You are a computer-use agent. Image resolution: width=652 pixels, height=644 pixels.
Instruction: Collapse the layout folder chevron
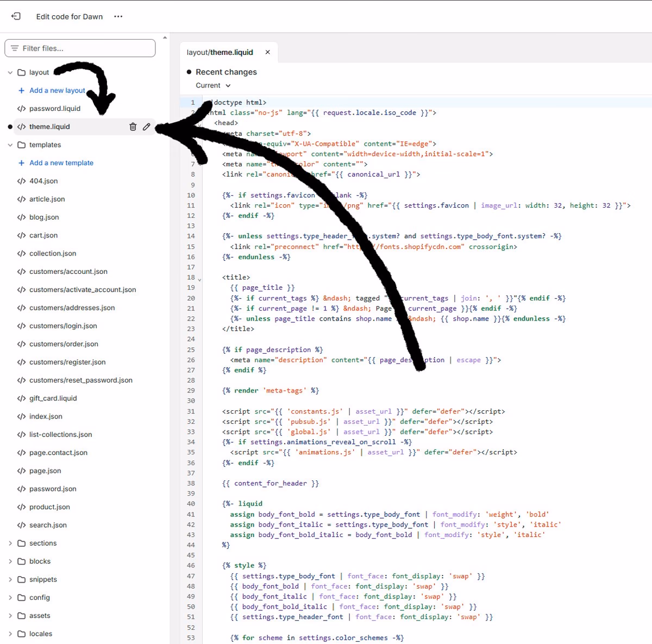pyautogui.click(x=10, y=72)
